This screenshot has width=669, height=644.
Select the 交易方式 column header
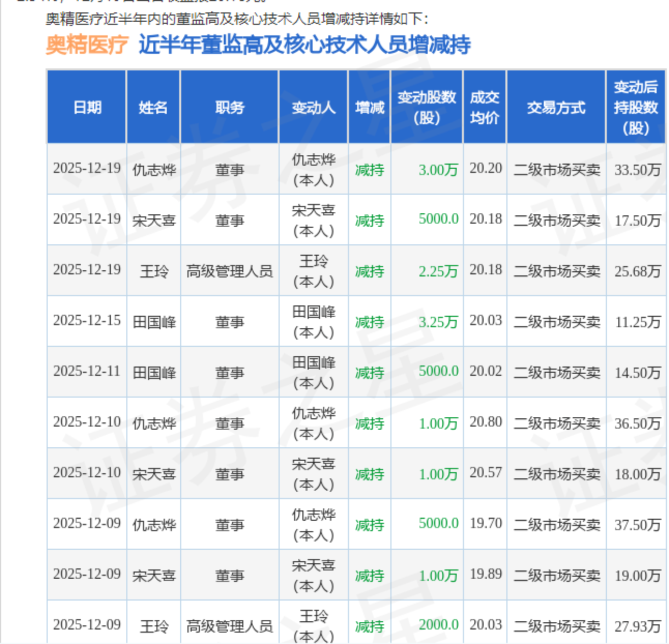tap(556, 107)
